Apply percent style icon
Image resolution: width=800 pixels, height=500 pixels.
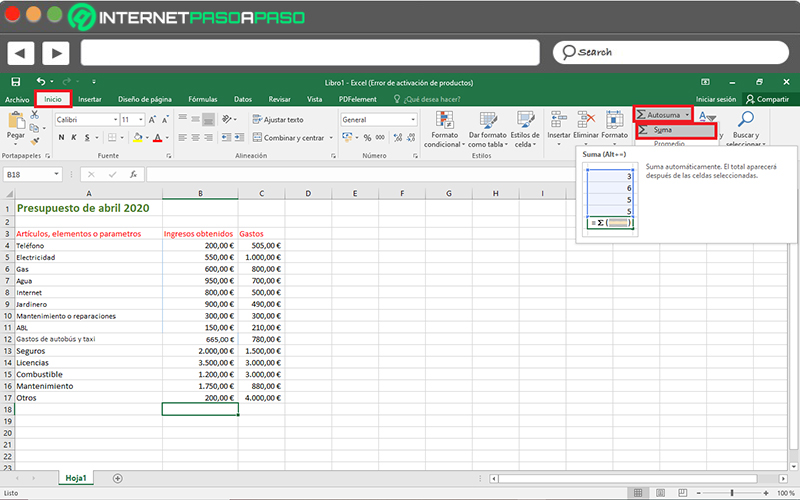click(x=367, y=138)
